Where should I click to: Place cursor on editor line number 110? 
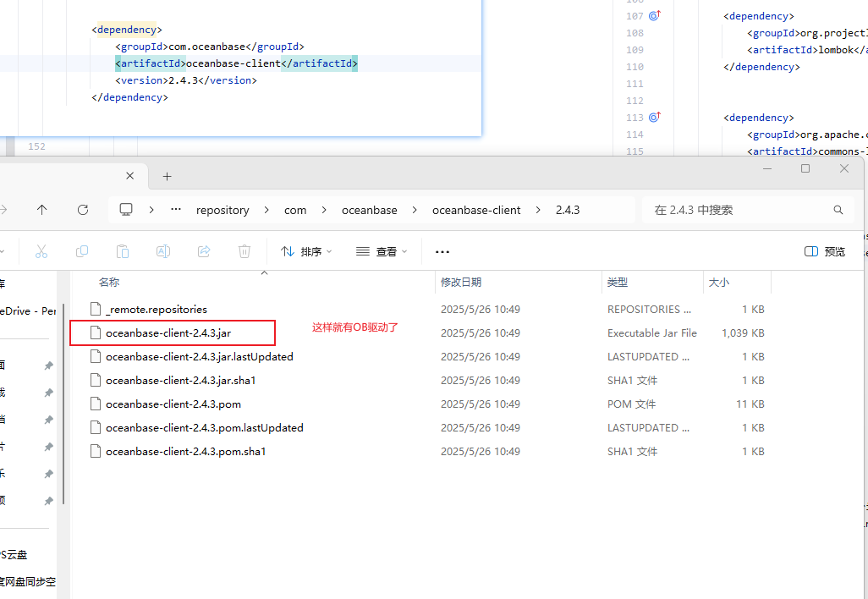tap(635, 67)
